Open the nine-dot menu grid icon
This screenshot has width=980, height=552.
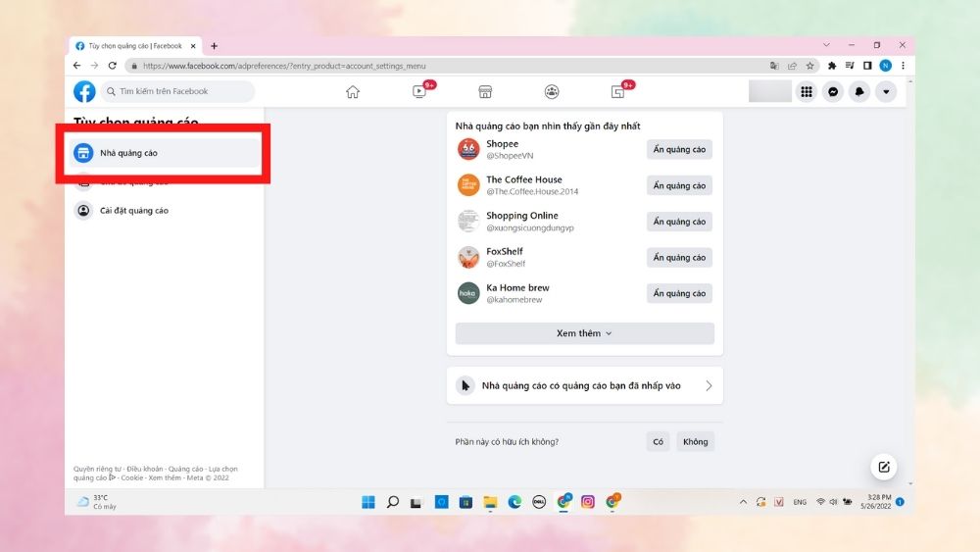click(807, 91)
